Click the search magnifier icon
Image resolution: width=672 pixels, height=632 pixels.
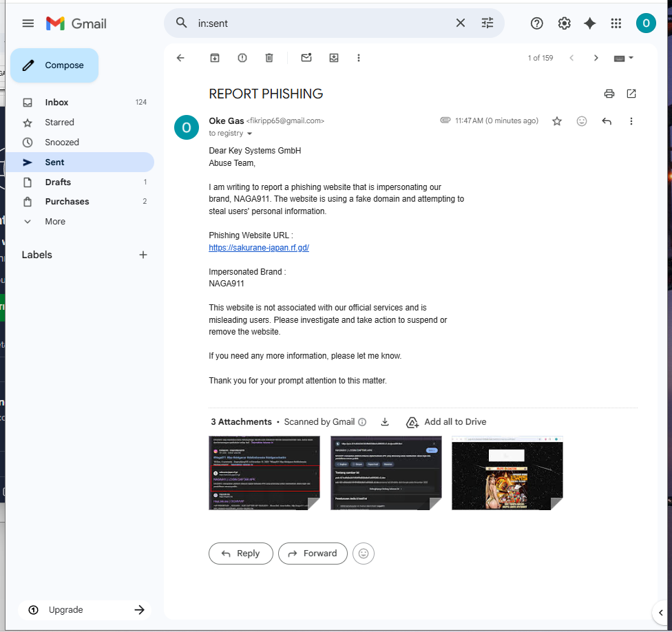tap(181, 23)
